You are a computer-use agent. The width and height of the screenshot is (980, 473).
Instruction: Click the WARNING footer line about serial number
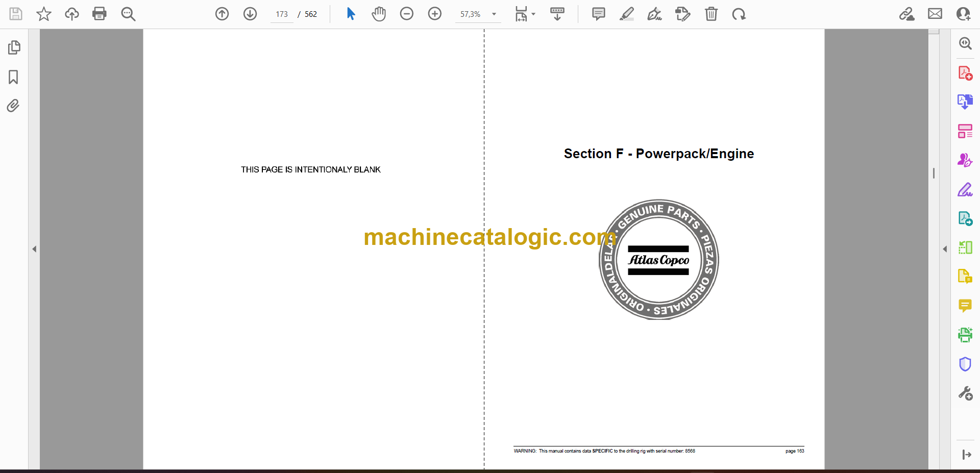click(x=604, y=451)
